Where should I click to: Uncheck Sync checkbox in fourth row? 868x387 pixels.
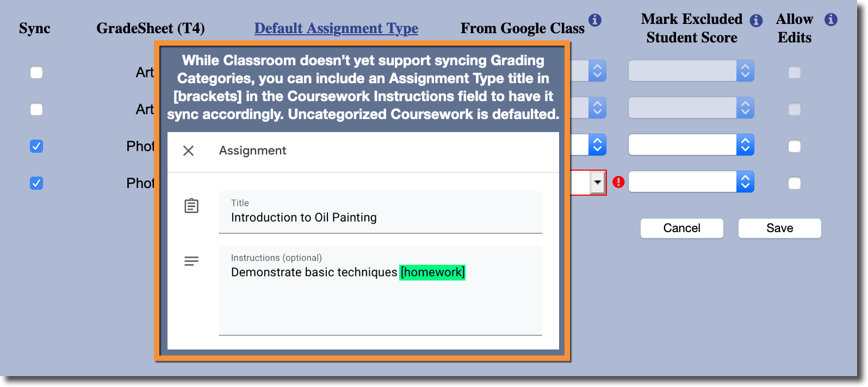click(36, 183)
